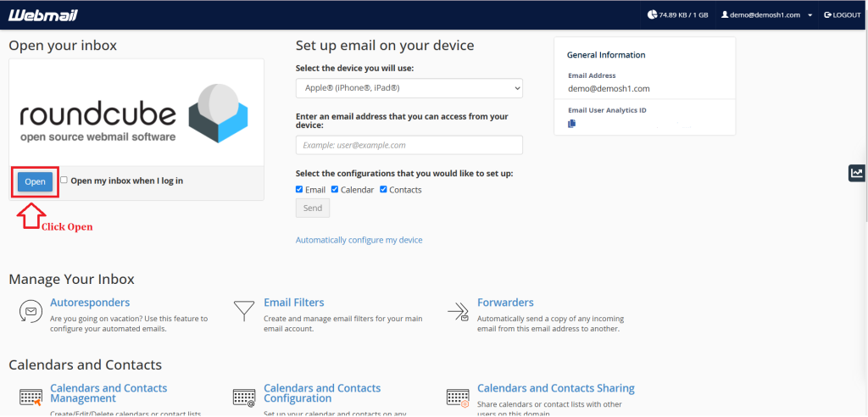Uncheck the Calendar configuration checkbox

tap(335, 189)
